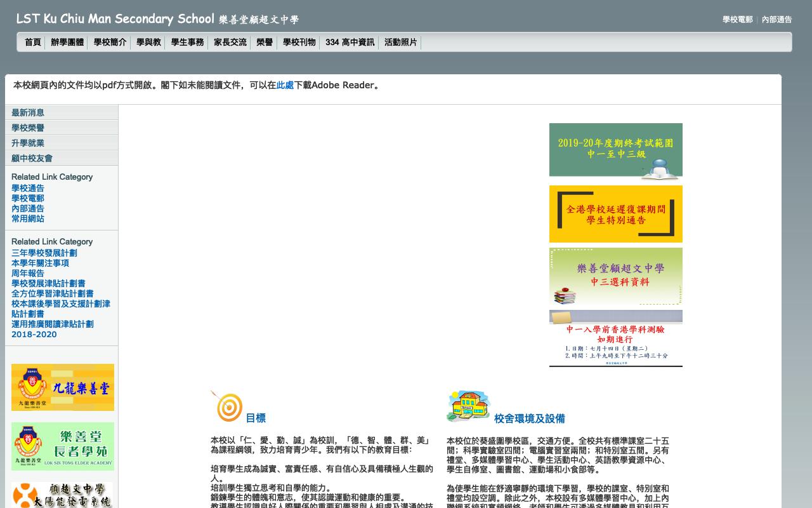Image resolution: width=812 pixels, height=508 pixels.
Task: Expand the 顧中校友會 sidebar section
Action: click(x=32, y=158)
